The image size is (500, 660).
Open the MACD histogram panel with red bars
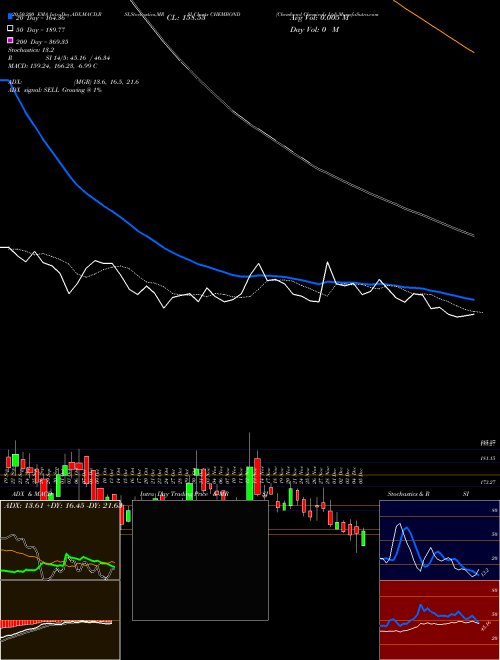click(60, 620)
